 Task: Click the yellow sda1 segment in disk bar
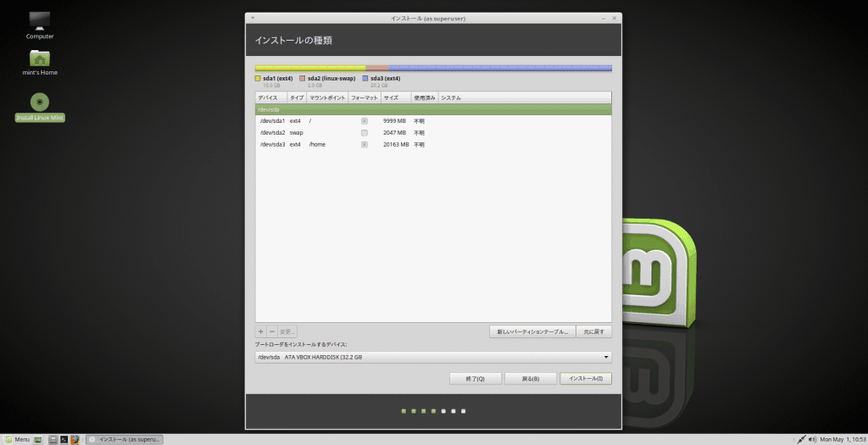click(x=310, y=68)
